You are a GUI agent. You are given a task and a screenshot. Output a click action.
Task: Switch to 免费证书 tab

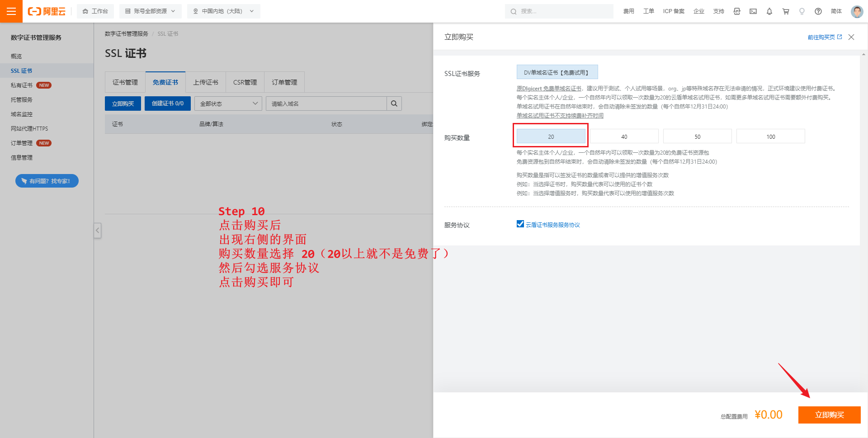pos(165,82)
